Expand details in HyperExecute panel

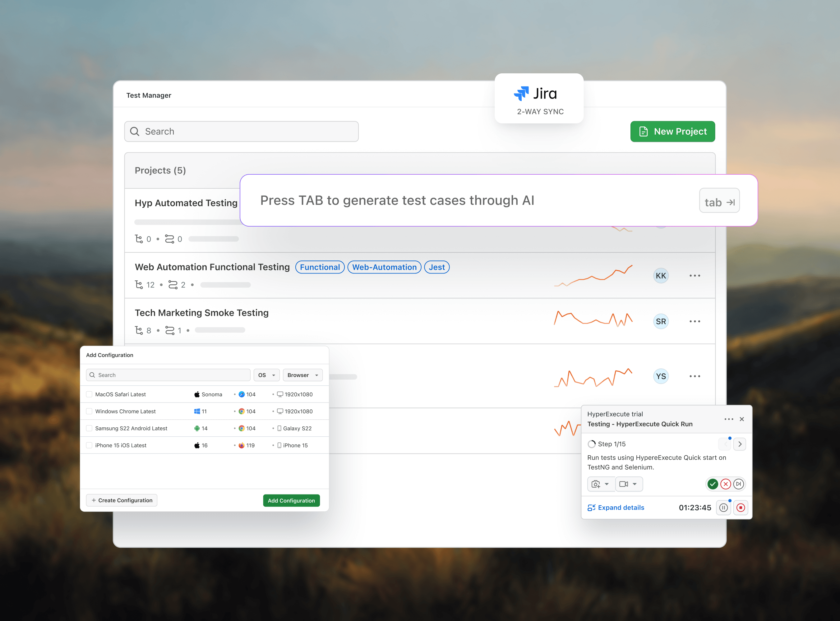click(x=616, y=508)
